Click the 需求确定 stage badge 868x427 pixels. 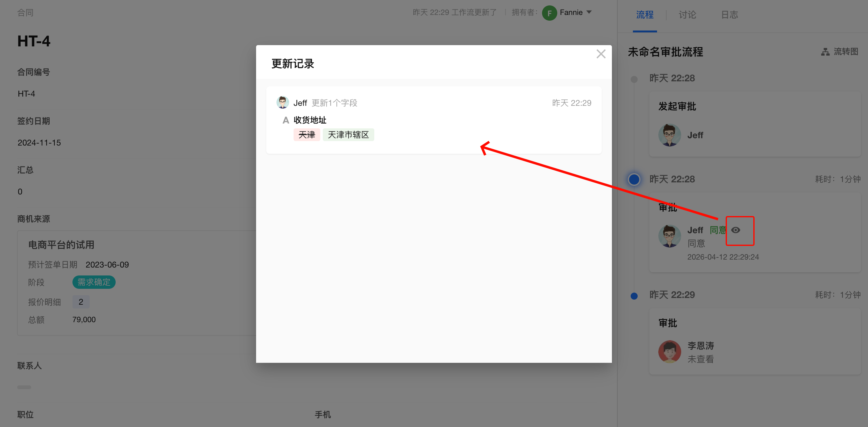pyautogui.click(x=94, y=282)
